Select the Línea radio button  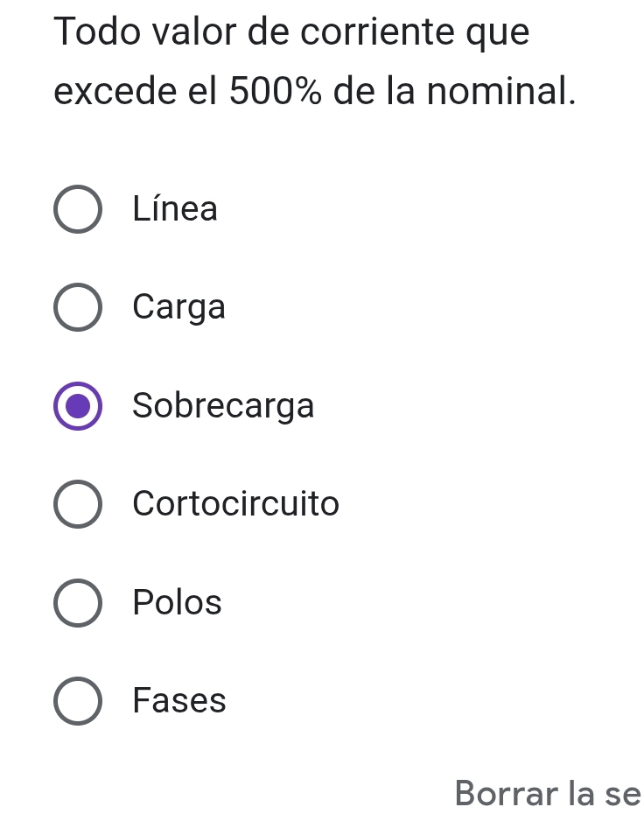pyautogui.click(x=78, y=210)
